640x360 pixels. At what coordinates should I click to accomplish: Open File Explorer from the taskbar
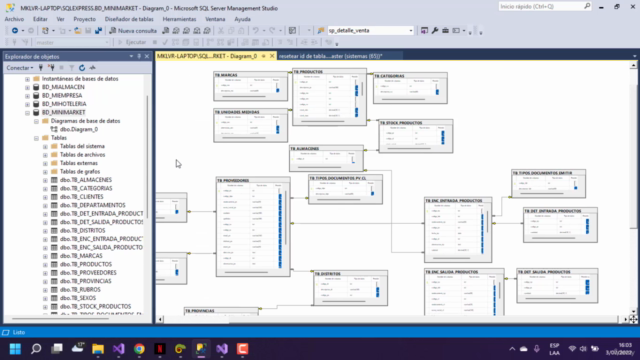click(x=98, y=349)
